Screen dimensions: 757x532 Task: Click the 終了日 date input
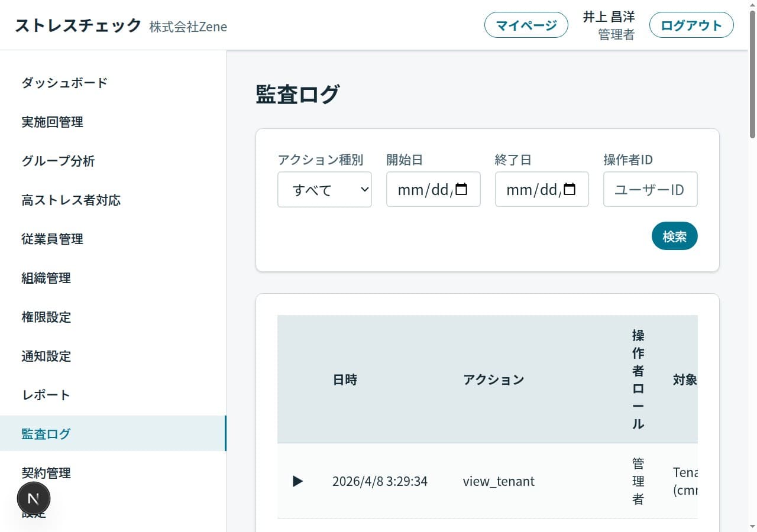point(542,189)
